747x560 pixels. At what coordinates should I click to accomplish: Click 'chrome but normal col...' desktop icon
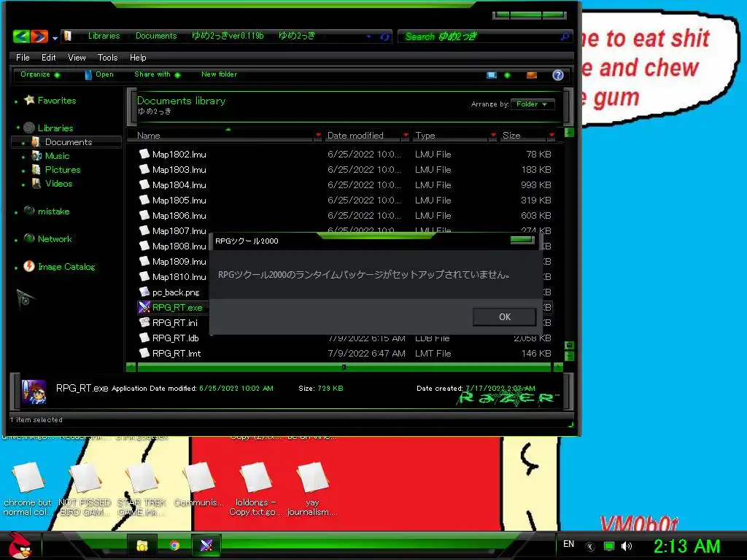coord(28,489)
